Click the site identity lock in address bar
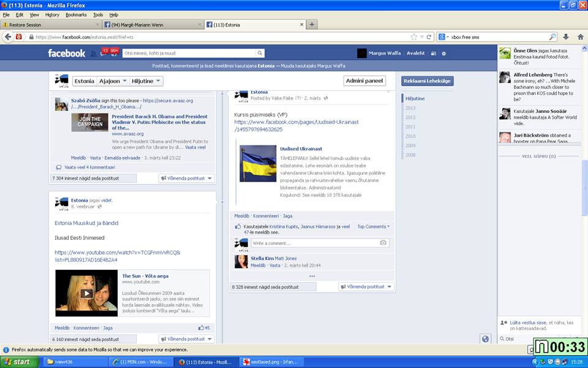The width and height of the screenshot is (588, 368). point(31,37)
